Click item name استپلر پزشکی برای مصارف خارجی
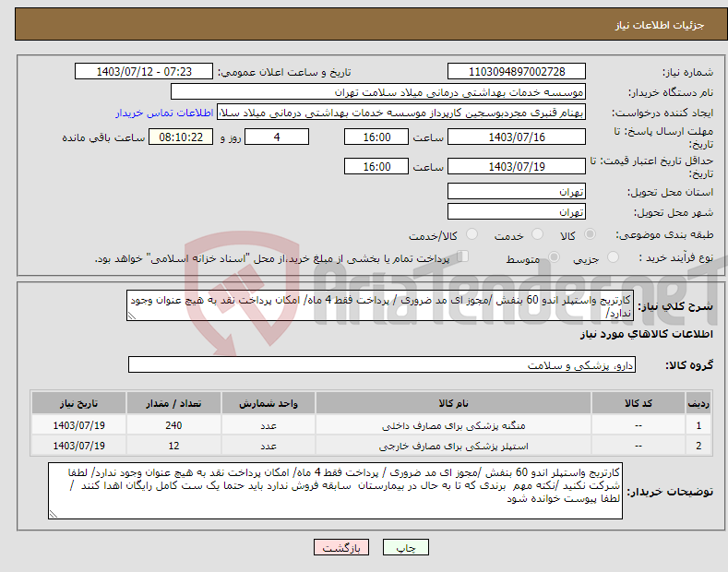 (453, 446)
